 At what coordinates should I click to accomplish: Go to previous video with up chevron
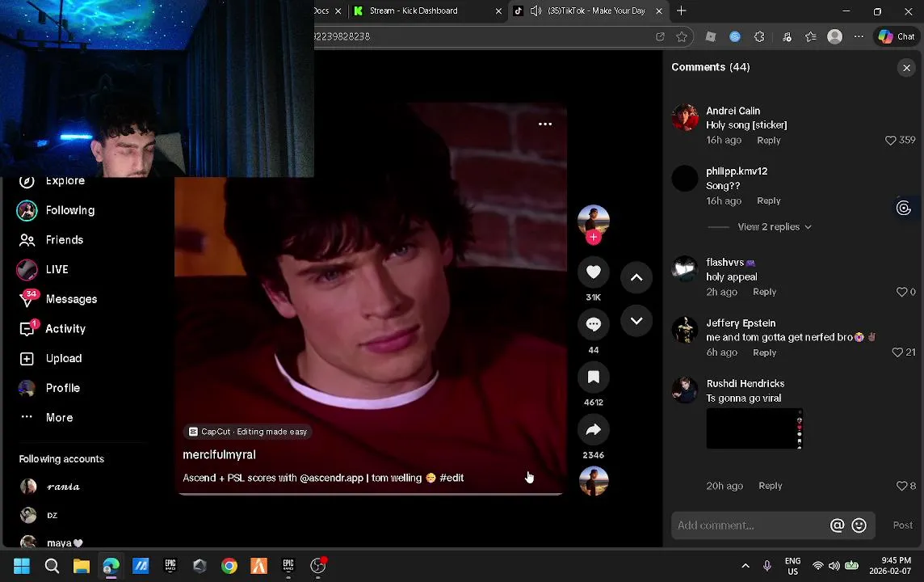click(636, 277)
